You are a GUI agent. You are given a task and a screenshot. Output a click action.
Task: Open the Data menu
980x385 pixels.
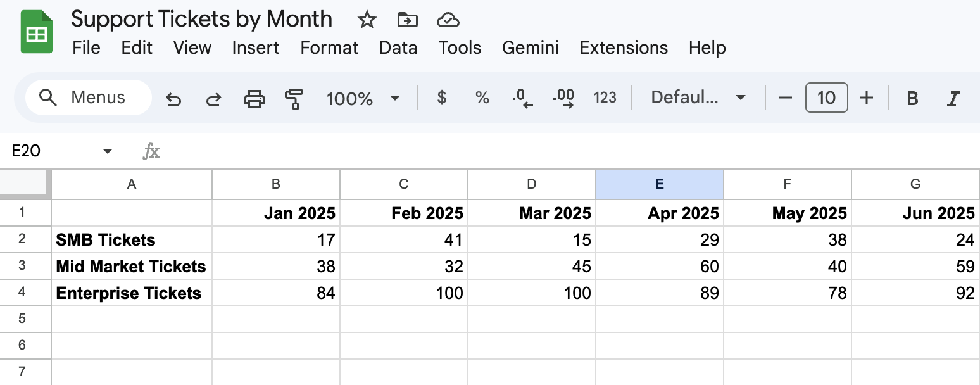pyautogui.click(x=398, y=47)
